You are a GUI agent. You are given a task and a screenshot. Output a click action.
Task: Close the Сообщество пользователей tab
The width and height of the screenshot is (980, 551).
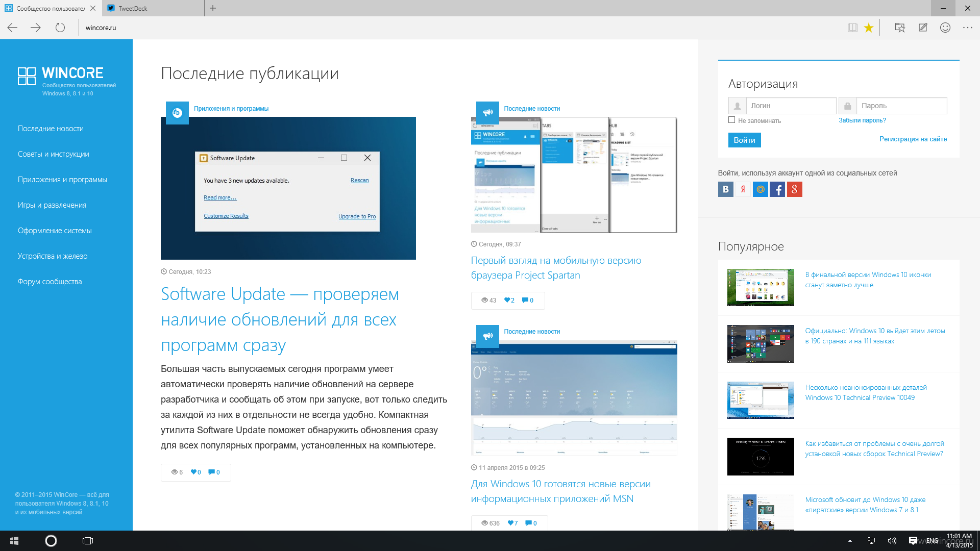(93, 8)
